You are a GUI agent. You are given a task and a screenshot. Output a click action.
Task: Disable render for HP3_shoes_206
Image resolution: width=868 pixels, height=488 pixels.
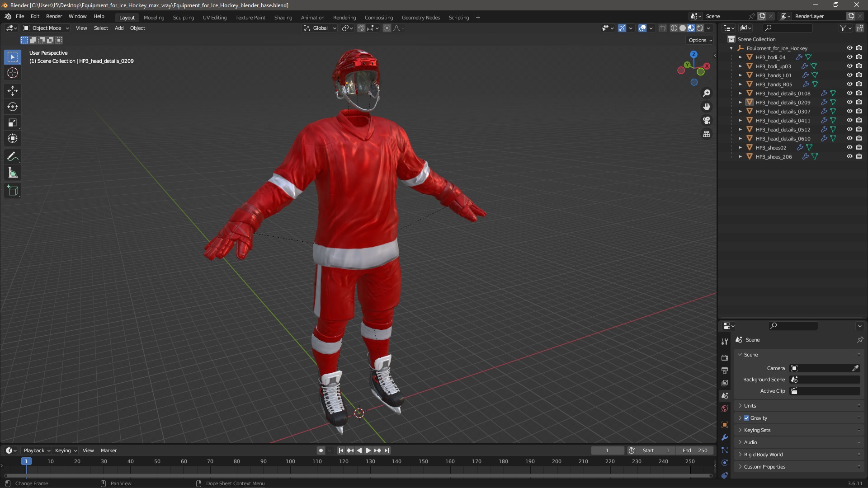(859, 156)
